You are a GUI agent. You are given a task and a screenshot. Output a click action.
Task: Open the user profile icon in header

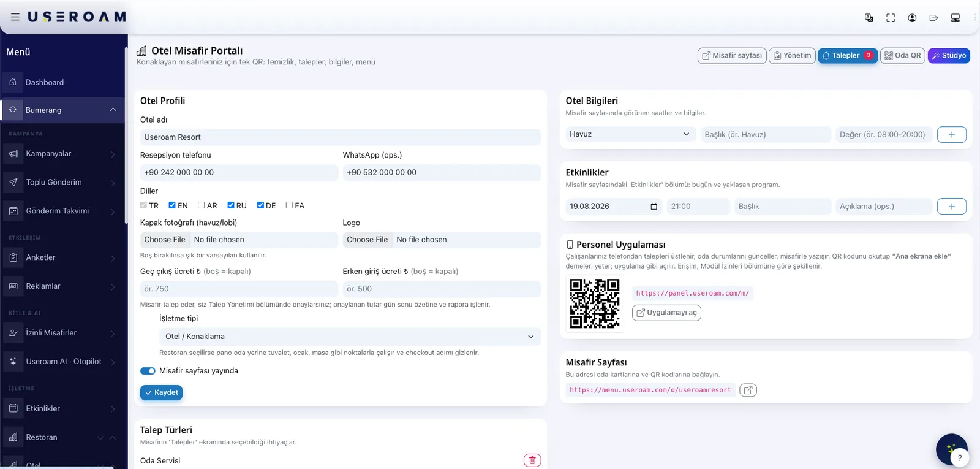(x=912, y=18)
